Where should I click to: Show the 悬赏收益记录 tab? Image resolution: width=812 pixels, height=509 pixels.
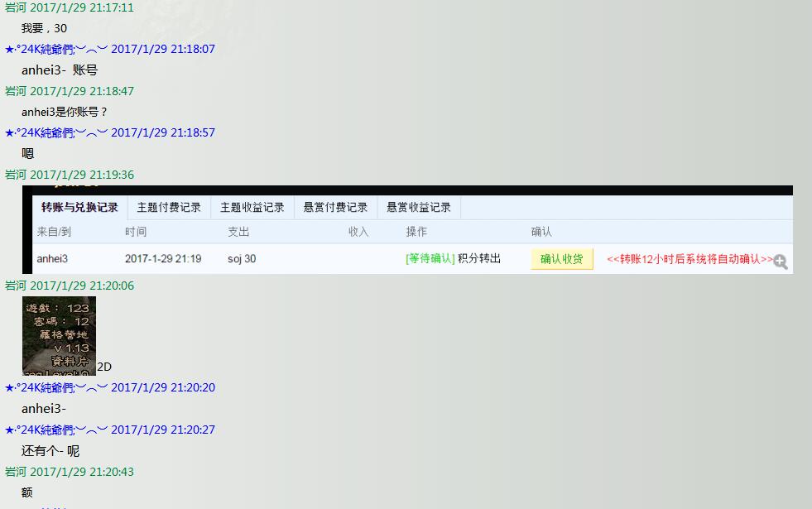tap(419, 208)
